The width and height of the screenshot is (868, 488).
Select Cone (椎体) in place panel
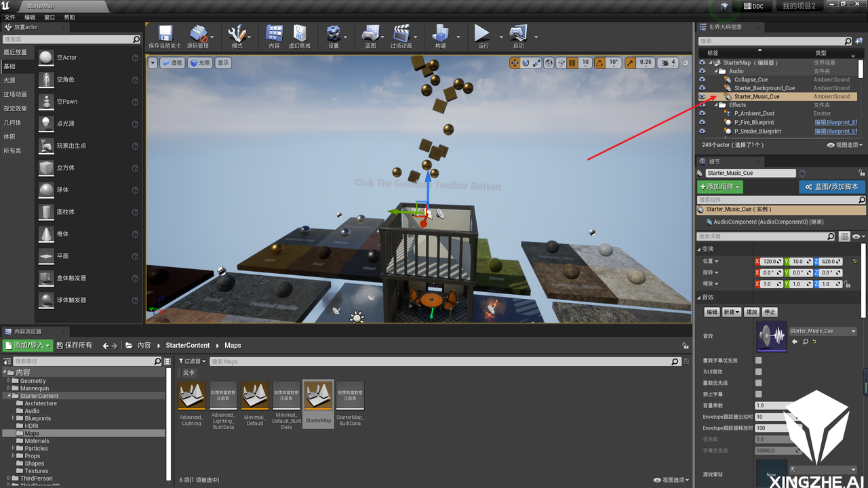pyautogui.click(x=90, y=234)
